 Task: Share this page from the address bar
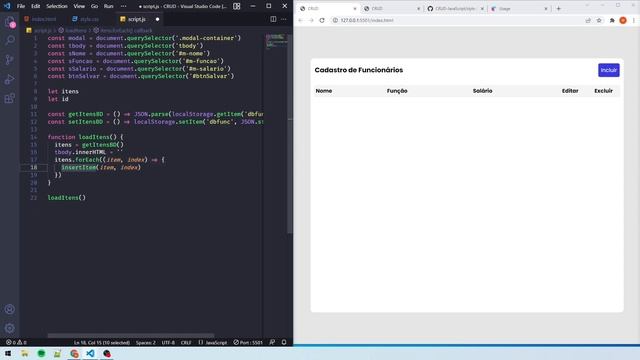[588, 20]
